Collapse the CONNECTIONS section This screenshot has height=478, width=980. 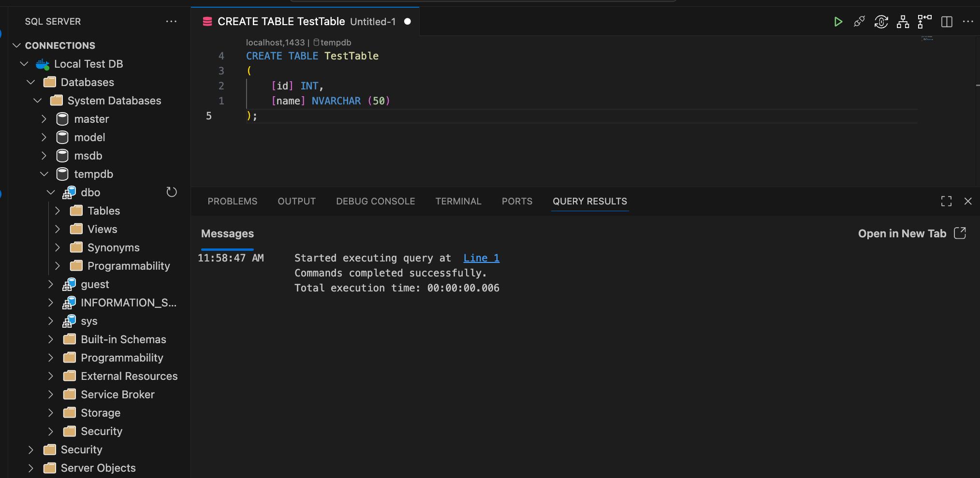tap(17, 45)
